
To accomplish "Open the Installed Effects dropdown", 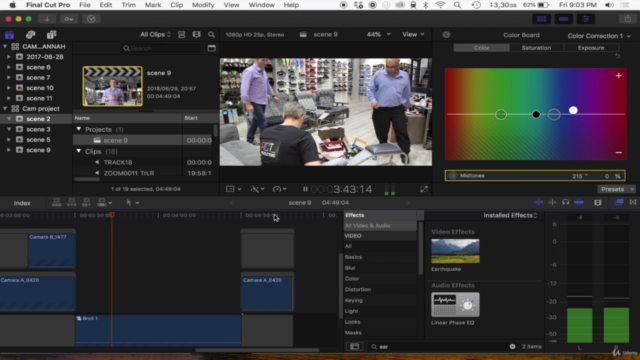I will click(x=510, y=215).
